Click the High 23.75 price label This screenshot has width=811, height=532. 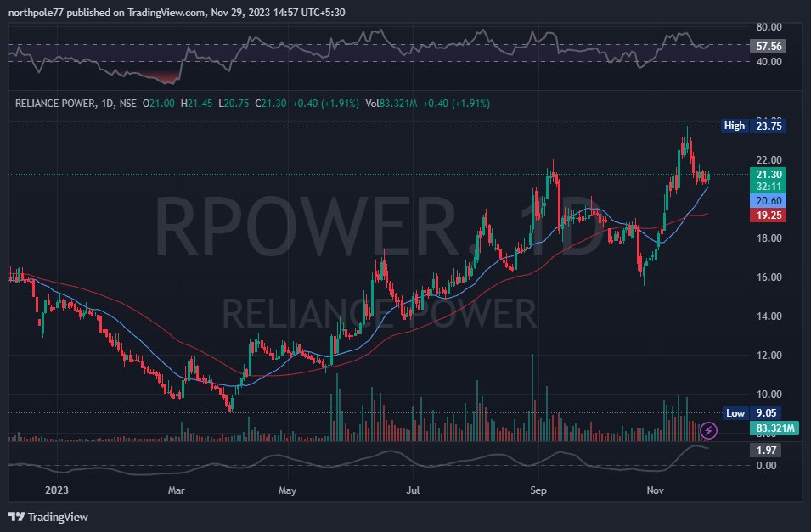click(x=753, y=126)
